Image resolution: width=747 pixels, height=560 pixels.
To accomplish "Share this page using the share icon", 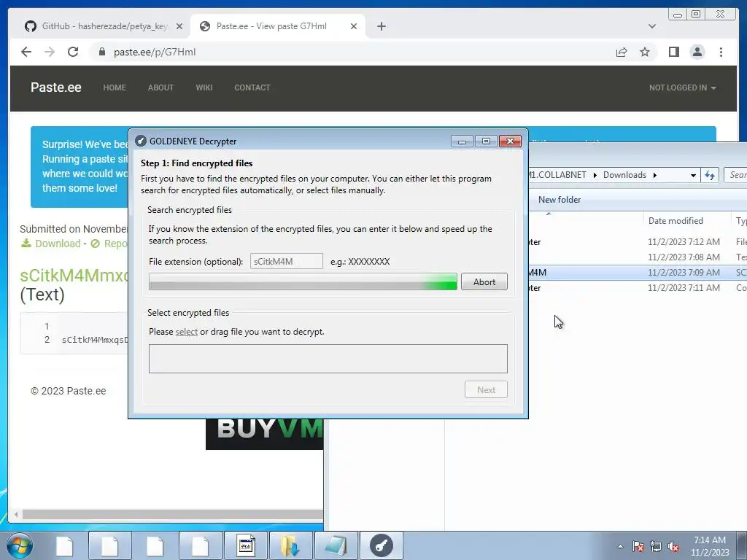I will 622,52.
